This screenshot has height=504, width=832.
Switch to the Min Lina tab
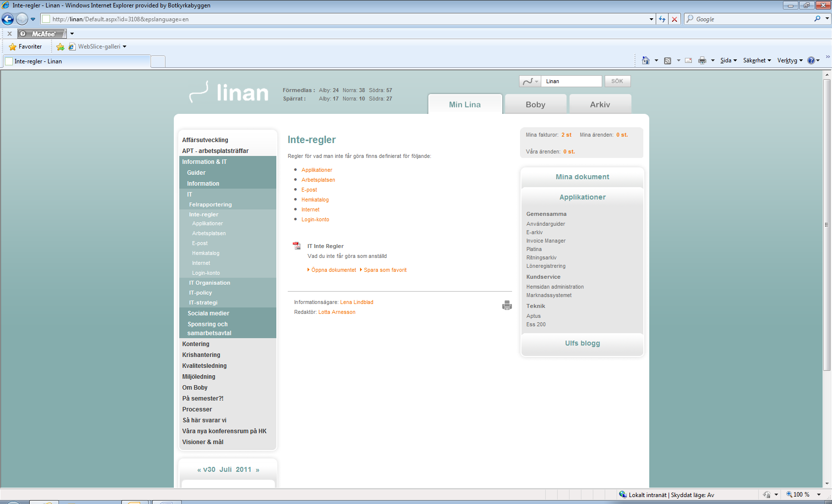coord(465,104)
